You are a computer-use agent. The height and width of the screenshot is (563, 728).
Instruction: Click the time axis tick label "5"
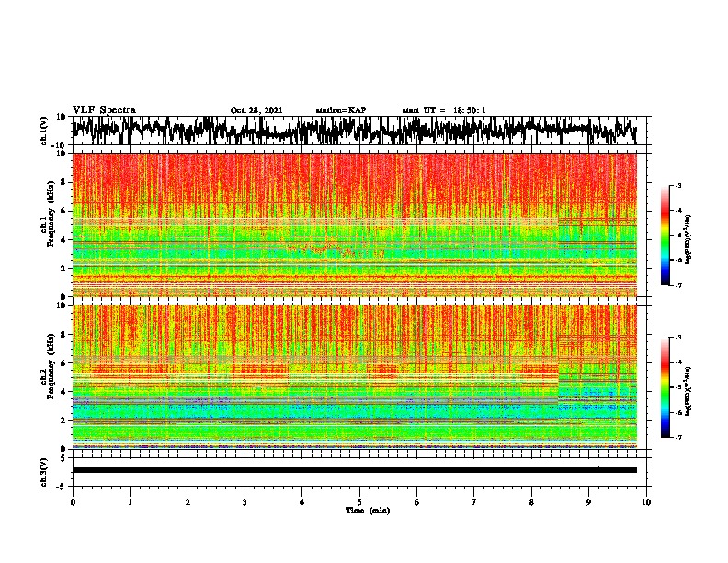coord(359,502)
